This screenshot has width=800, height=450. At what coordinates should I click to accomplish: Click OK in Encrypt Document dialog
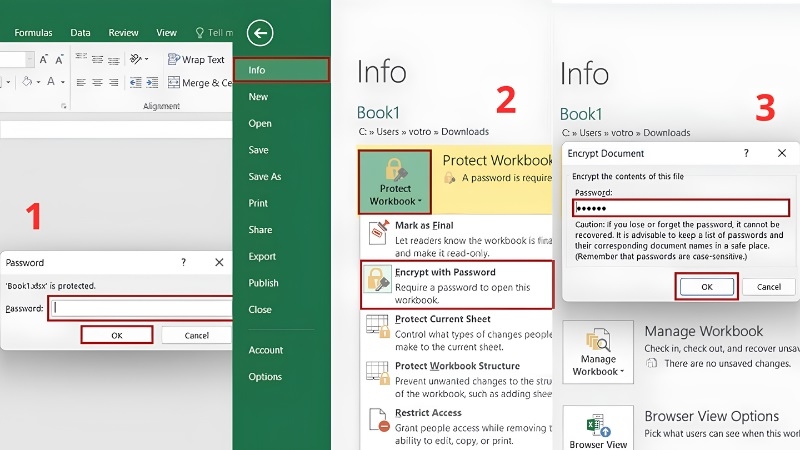tap(707, 287)
